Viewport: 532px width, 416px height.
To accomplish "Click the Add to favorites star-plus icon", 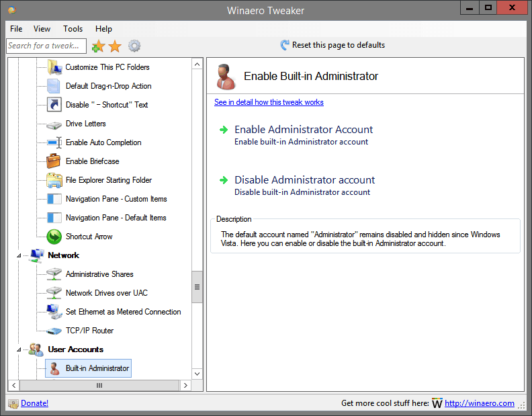I will pos(98,46).
